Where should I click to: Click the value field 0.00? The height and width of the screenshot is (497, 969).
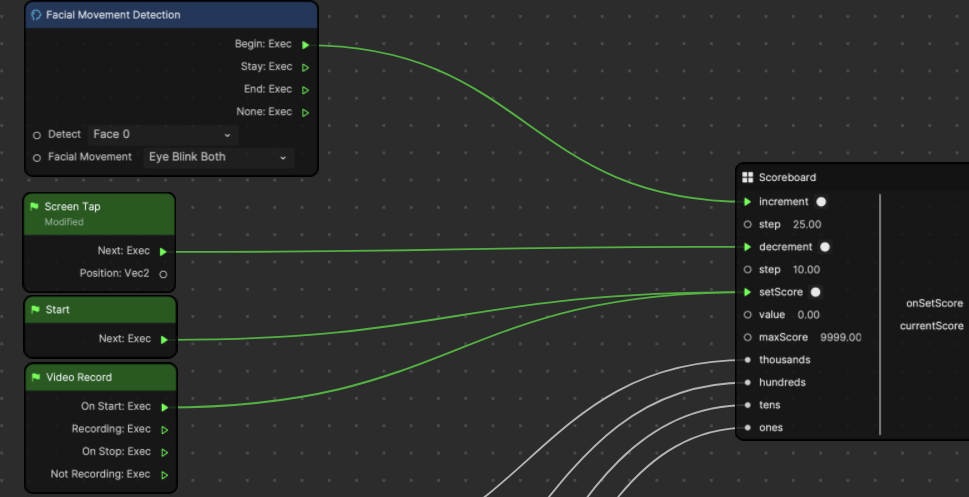[808, 315]
